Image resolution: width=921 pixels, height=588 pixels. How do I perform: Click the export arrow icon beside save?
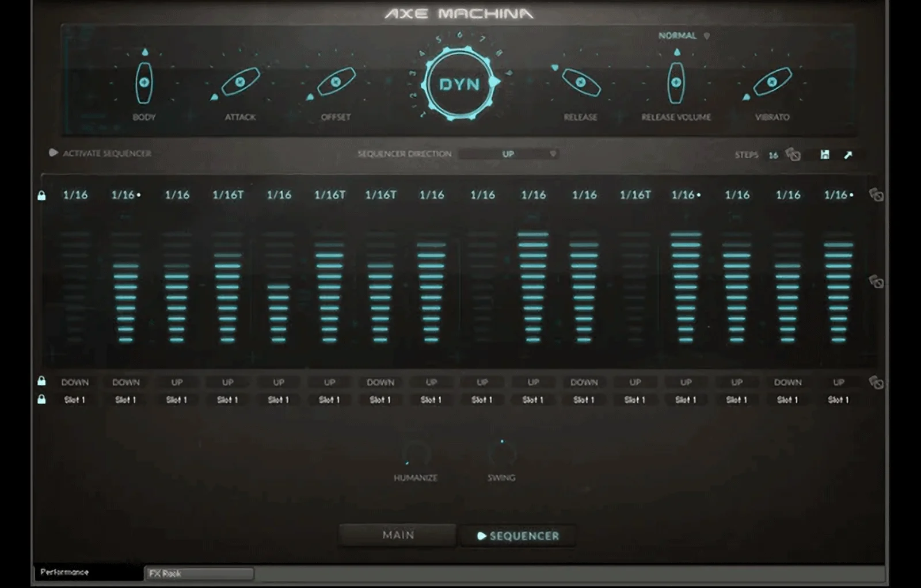pos(848,155)
